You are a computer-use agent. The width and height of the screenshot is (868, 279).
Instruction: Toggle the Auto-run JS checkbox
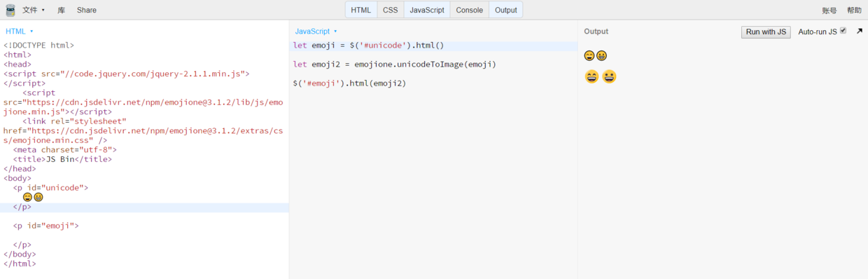pyautogui.click(x=843, y=31)
